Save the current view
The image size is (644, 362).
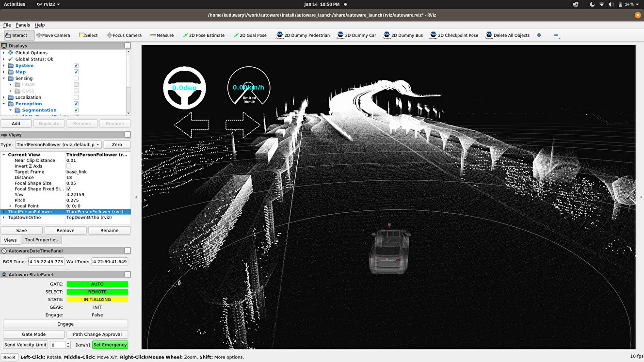click(x=21, y=231)
